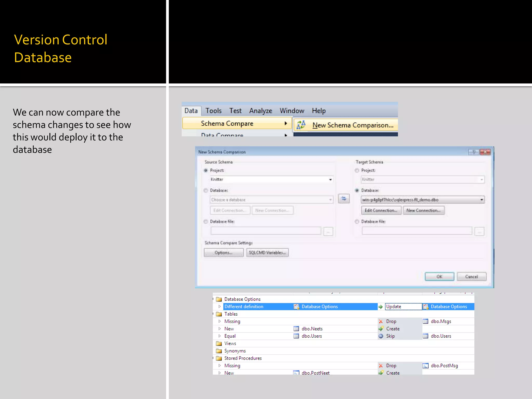Click target Edit Connection button
The width and height of the screenshot is (532, 399).
[381, 210]
